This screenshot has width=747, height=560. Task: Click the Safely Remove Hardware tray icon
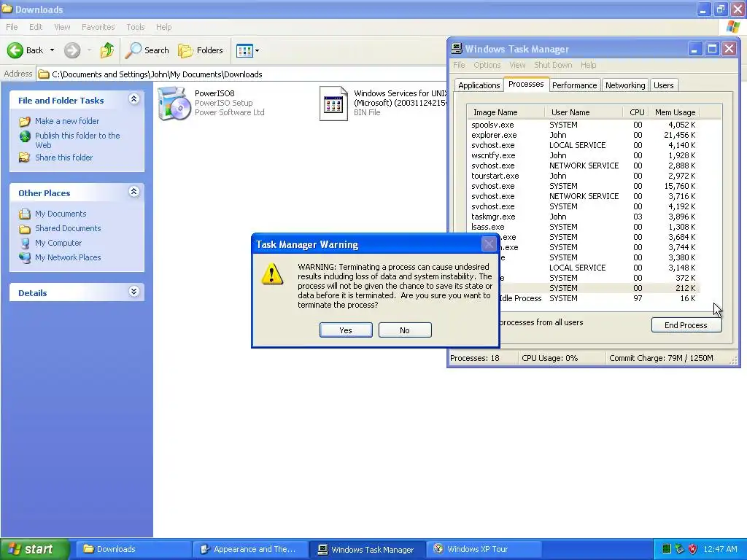pyautogui.click(x=680, y=549)
